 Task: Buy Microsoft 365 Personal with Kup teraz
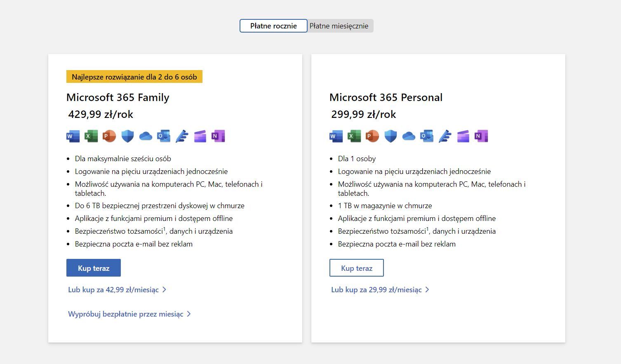pyautogui.click(x=357, y=268)
